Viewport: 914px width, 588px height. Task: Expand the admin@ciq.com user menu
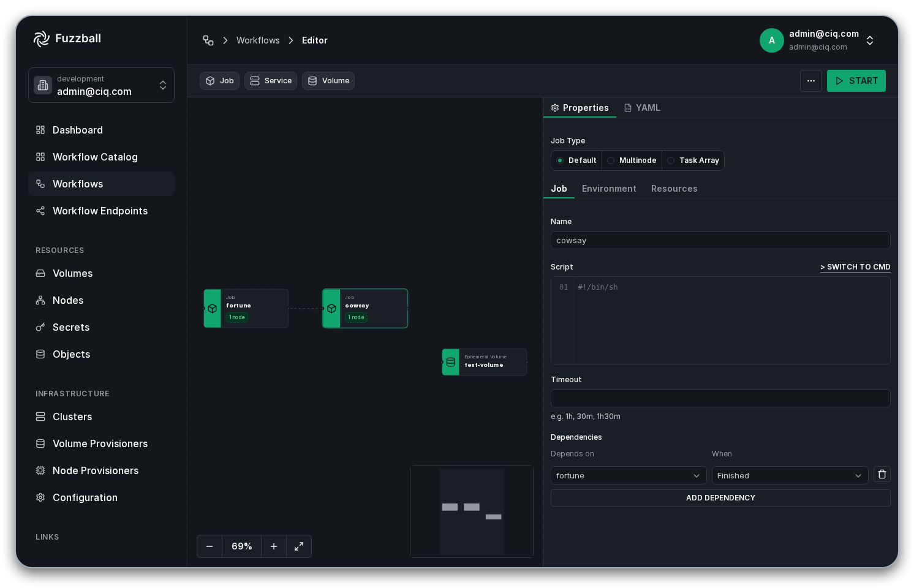click(817, 40)
